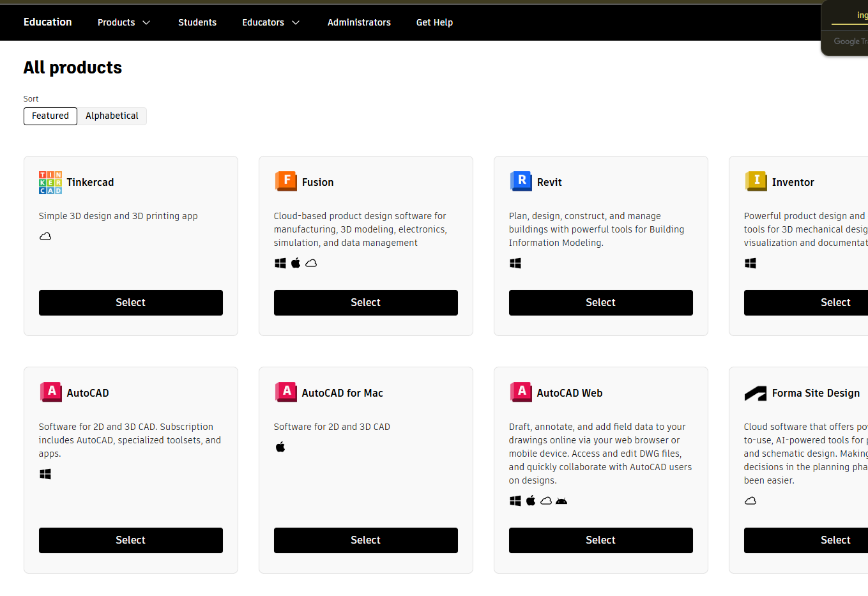Click the Inventor yellow I icon
Image resolution: width=868 pixels, height=596 pixels.
(x=756, y=181)
